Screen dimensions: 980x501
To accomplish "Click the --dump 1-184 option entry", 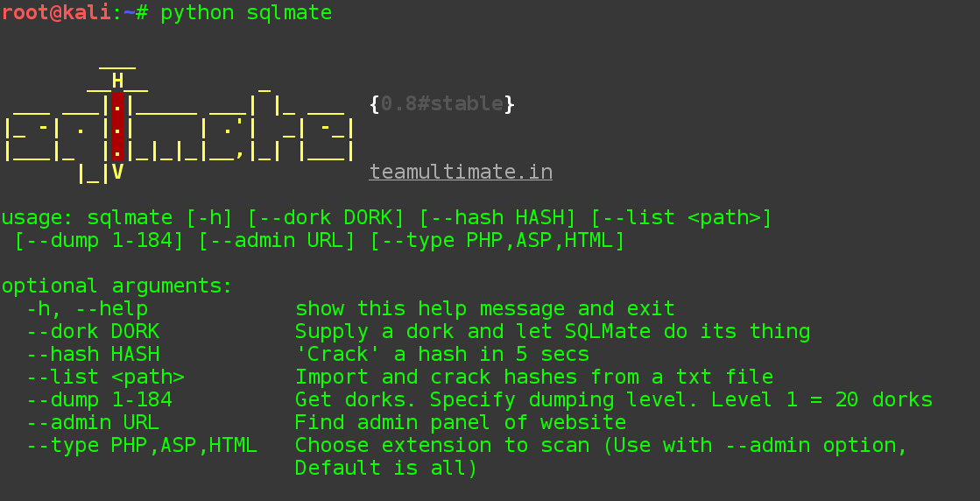I will click(x=99, y=399).
